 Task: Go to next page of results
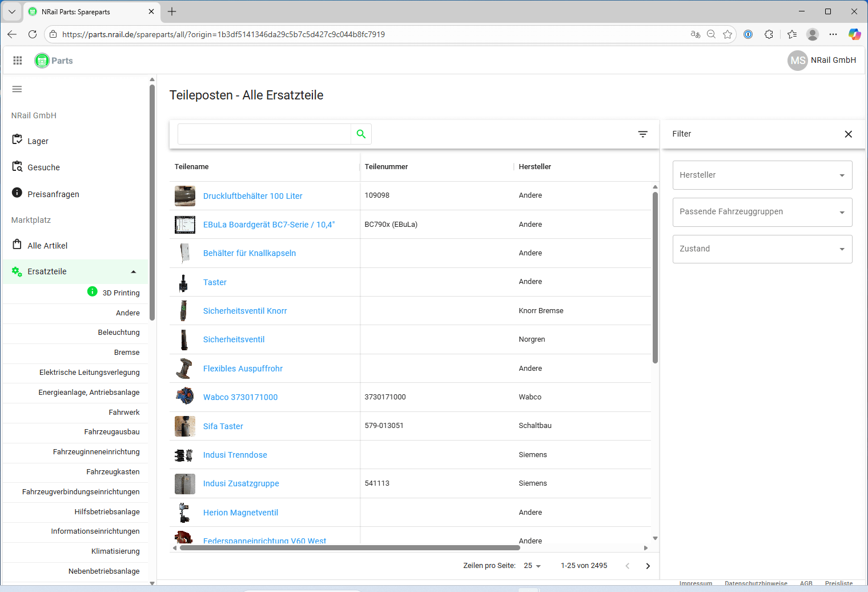[648, 566]
